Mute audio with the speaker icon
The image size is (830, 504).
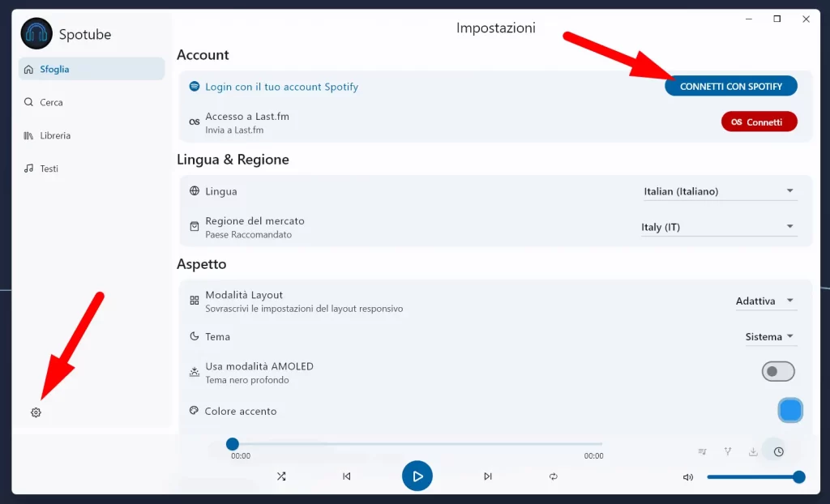click(x=687, y=477)
